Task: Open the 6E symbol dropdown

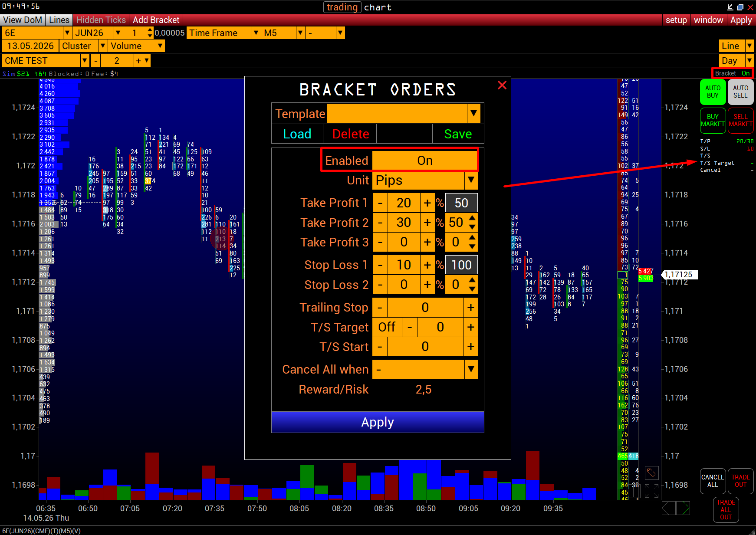Action: (x=67, y=33)
